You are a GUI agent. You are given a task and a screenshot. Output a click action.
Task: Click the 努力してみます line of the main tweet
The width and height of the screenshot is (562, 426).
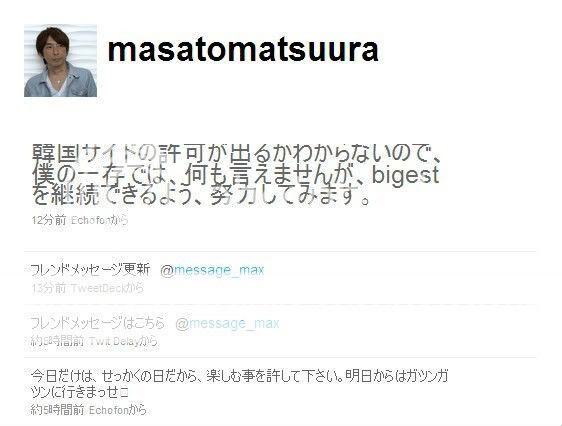point(201,196)
